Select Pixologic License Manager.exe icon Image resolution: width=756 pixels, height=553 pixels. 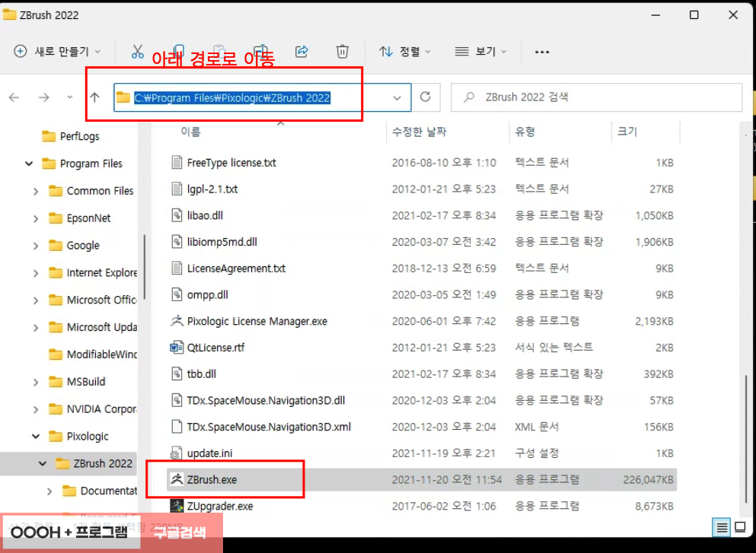tap(177, 321)
